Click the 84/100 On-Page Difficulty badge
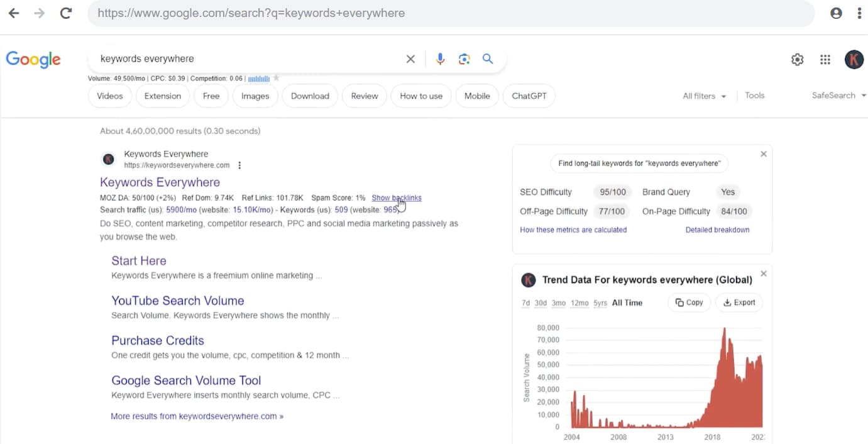Screen dimensions: 868x444 (x=733, y=212)
